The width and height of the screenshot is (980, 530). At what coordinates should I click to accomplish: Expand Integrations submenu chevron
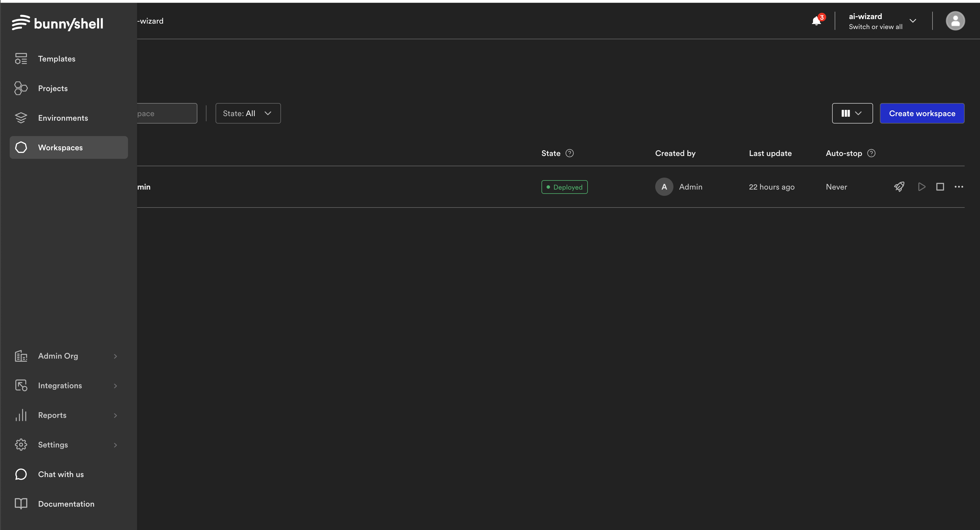click(x=115, y=386)
